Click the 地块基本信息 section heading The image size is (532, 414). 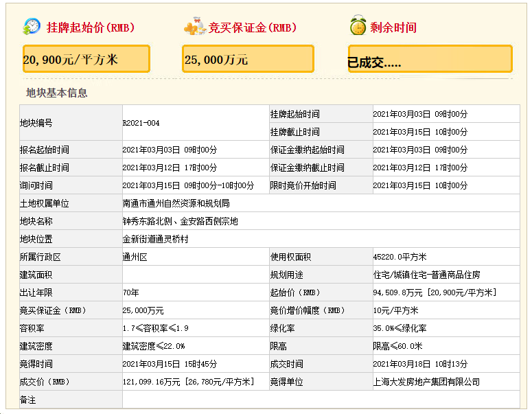57,93
